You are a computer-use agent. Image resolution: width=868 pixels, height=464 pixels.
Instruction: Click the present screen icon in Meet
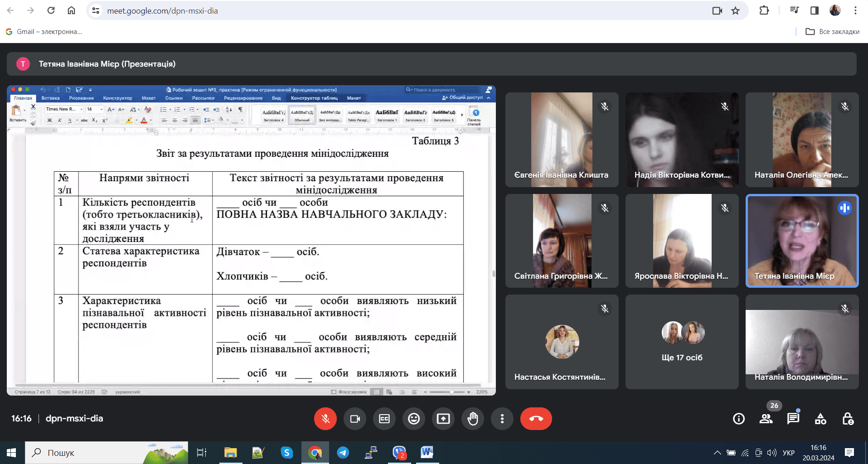click(x=443, y=419)
